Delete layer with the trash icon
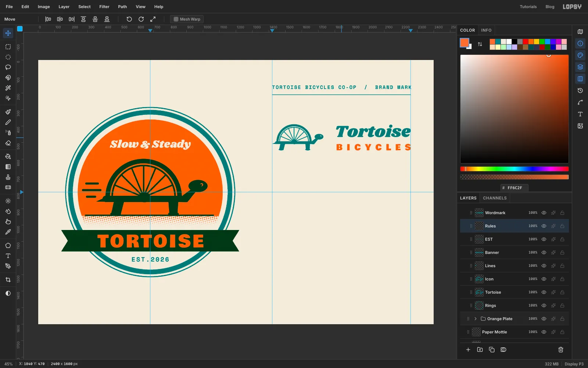 tap(561, 350)
